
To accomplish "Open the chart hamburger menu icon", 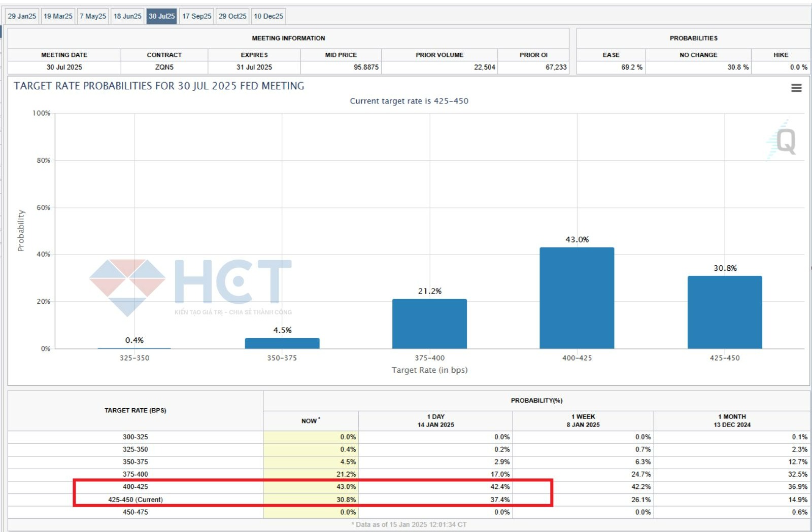I will point(796,88).
